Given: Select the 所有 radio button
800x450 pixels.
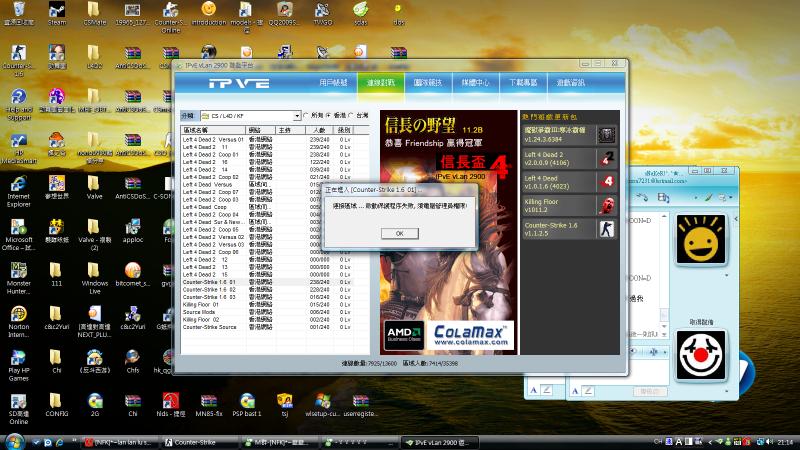Looking at the screenshot, I should point(306,114).
